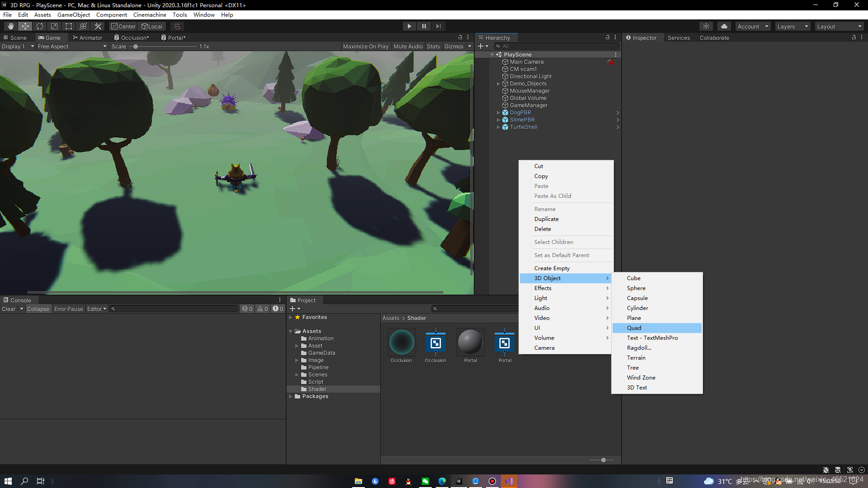Expand the DogPBR hierarchy item
This screenshot has width=868, height=488.
coord(499,113)
